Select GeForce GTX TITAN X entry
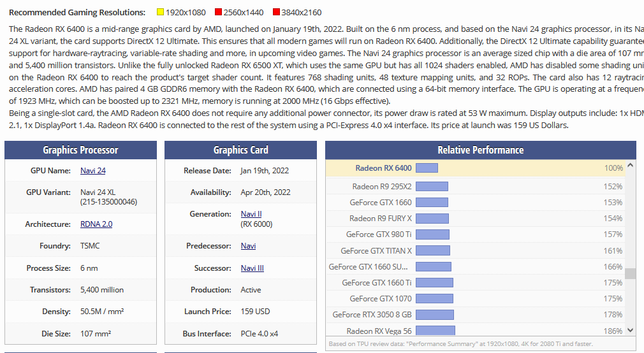 [475, 250]
